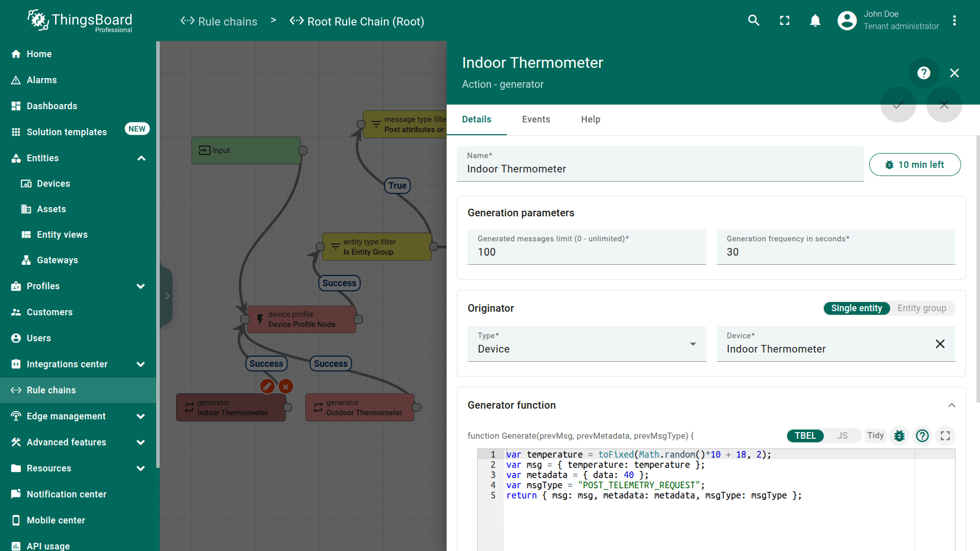Switch to the Events tab
980x551 pixels.
(x=536, y=119)
